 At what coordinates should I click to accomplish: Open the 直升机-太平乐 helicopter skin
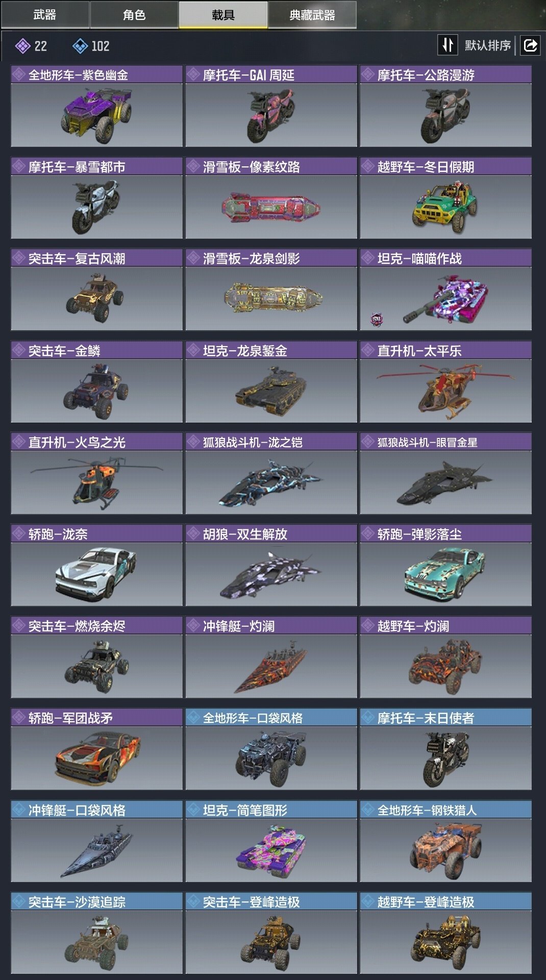(445, 382)
